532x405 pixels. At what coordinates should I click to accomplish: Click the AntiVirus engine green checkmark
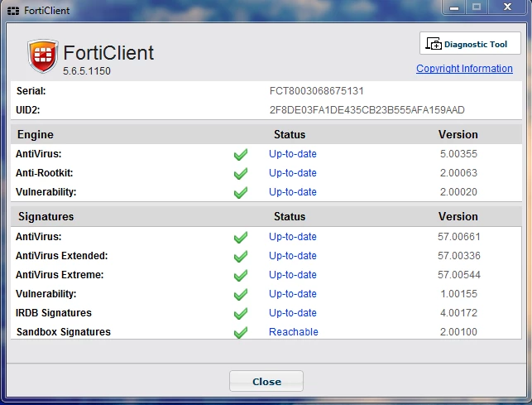(x=241, y=155)
